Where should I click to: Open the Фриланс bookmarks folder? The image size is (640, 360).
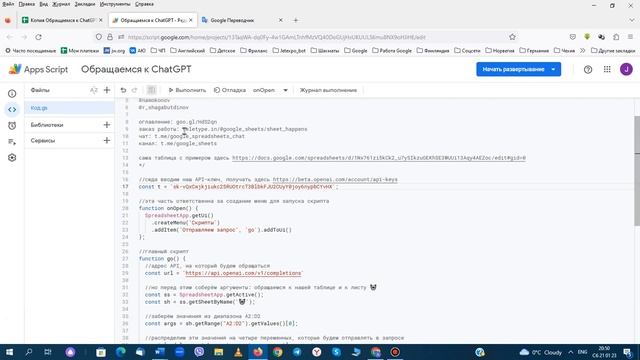coord(254,51)
